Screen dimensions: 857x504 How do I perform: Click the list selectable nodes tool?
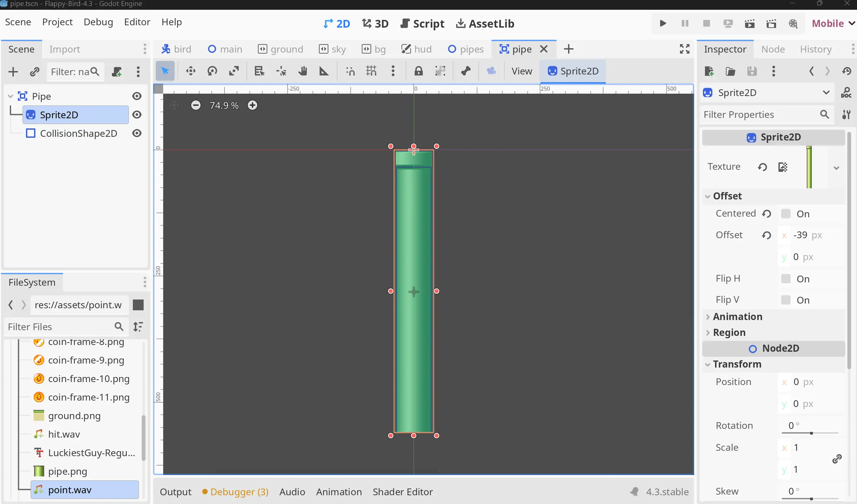259,71
